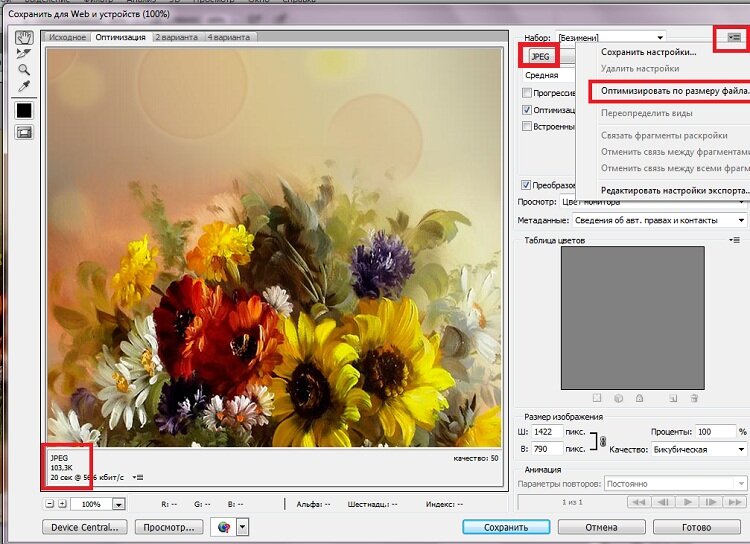
Task: Open the Набор preset dropdown
Action: pos(611,37)
